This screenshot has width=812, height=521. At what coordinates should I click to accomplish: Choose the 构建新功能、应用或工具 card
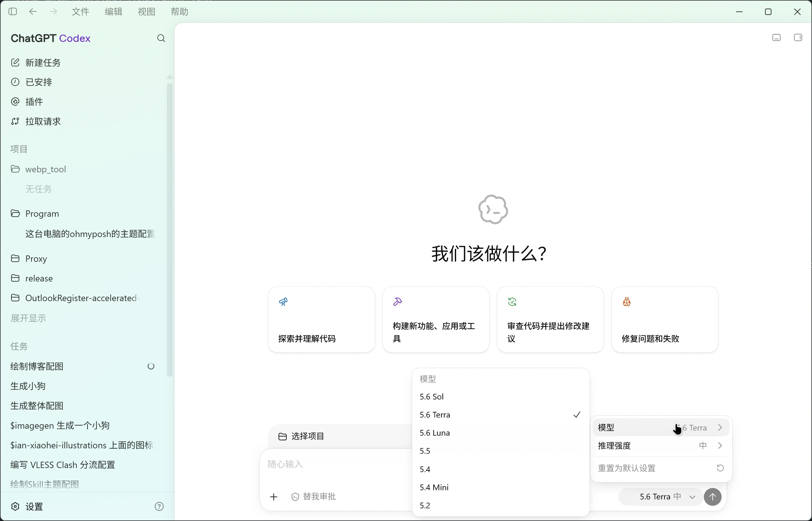coord(436,320)
